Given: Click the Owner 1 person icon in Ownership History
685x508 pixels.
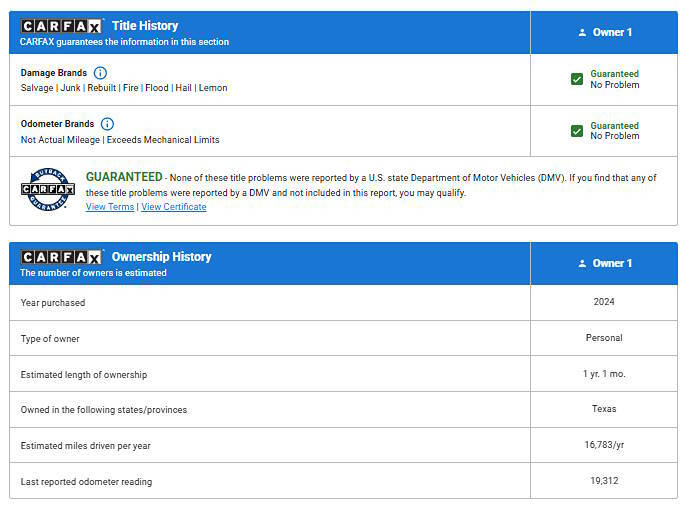Looking at the screenshot, I should coord(582,263).
